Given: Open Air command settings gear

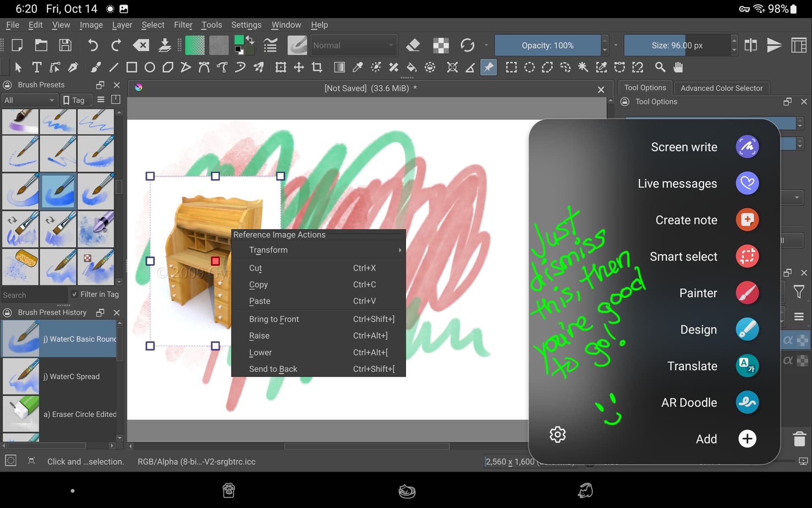Looking at the screenshot, I should tap(557, 434).
